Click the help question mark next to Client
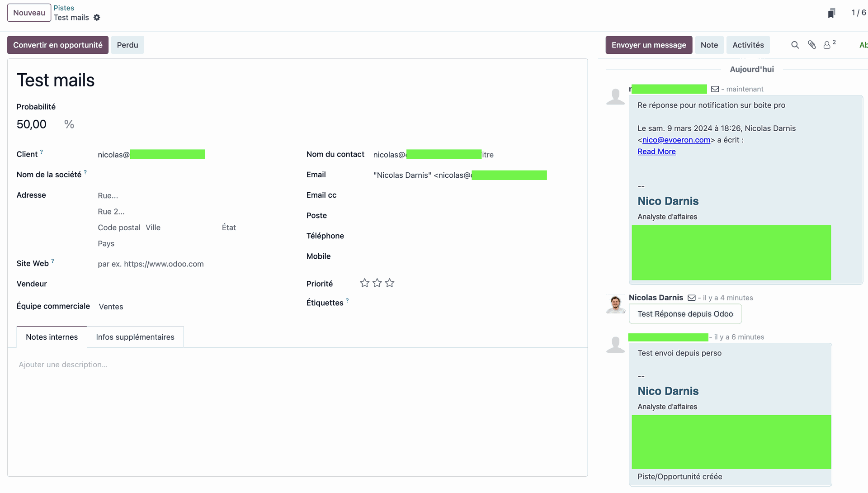 [42, 152]
